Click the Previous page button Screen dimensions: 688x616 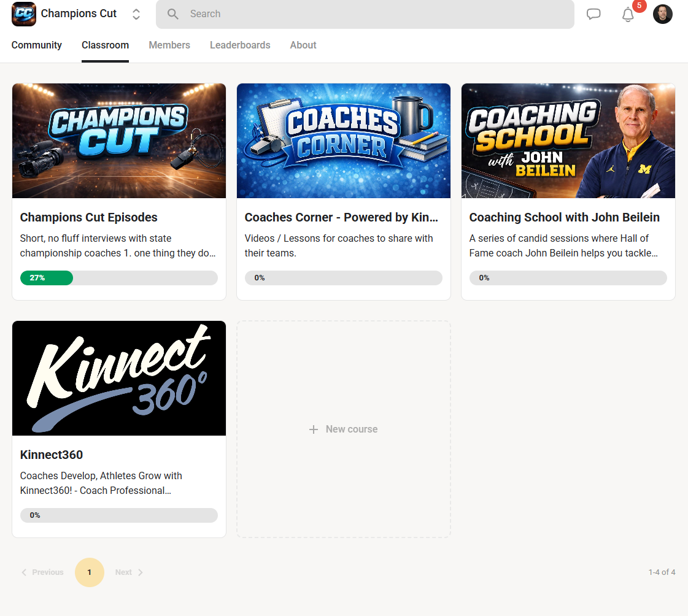click(x=42, y=572)
